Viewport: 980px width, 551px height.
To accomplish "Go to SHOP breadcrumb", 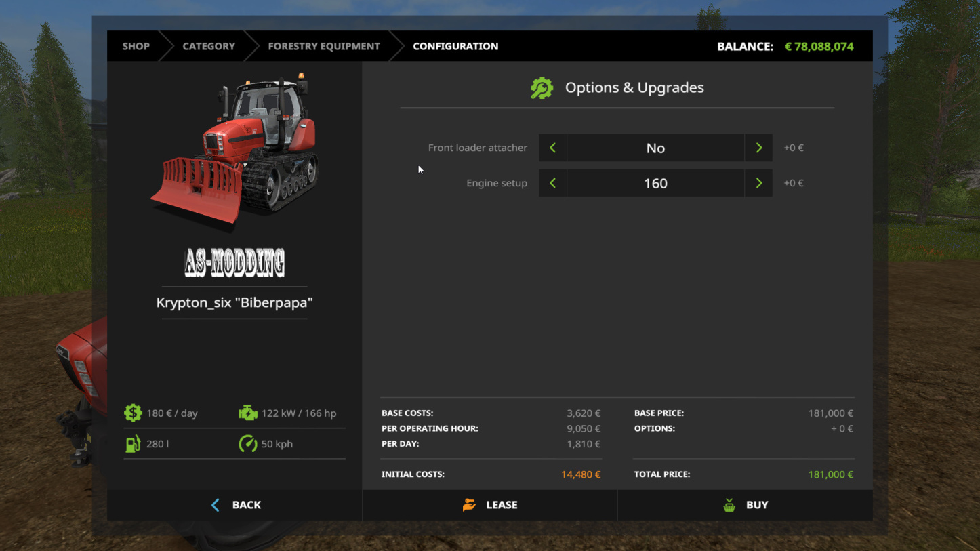I will pyautogui.click(x=136, y=46).
